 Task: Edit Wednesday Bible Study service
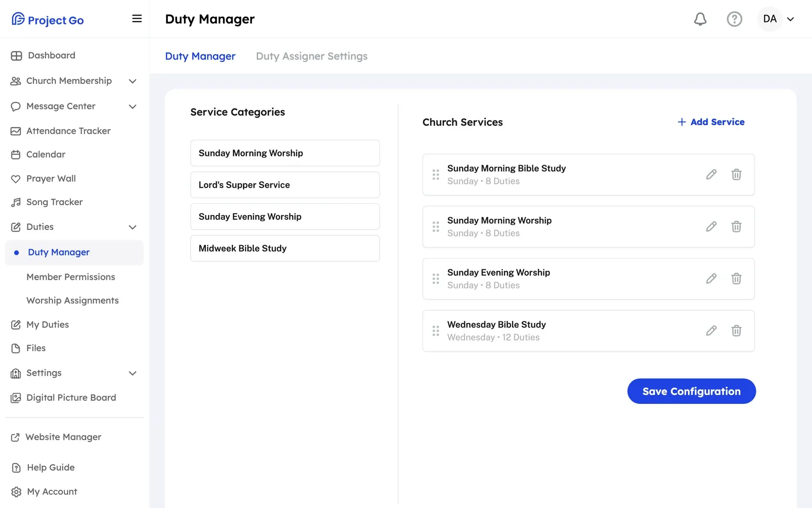711,331
